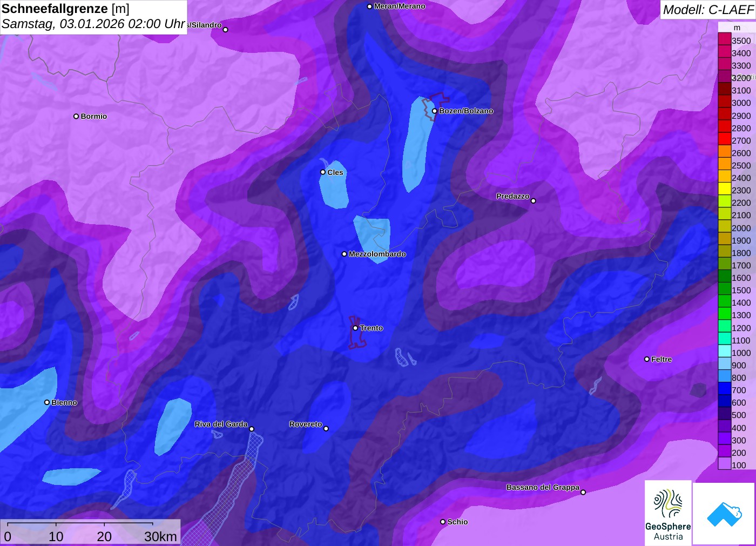
Task: Click the 30km scale bar label
Action: click(161, 536)
